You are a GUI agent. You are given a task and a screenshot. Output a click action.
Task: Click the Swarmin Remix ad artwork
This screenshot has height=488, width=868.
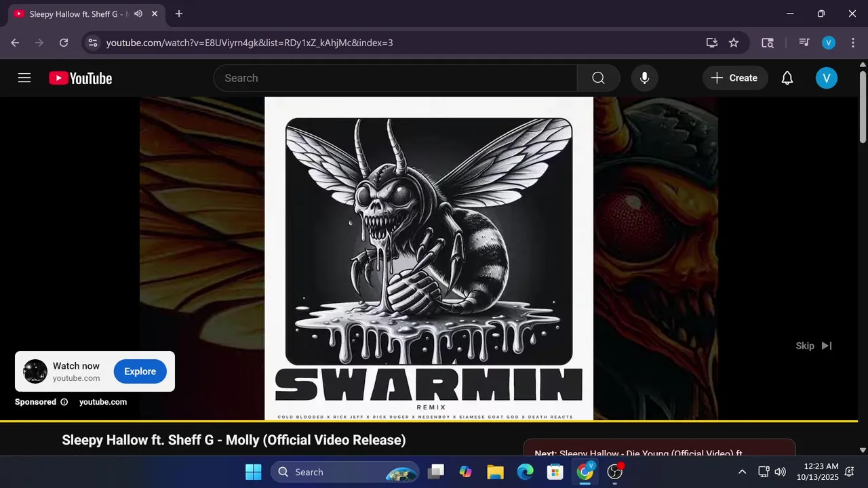[x=429, y=258]
